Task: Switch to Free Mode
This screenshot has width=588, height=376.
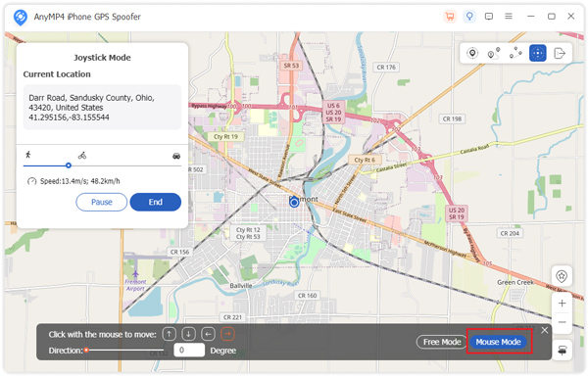Action: point(442,342)
